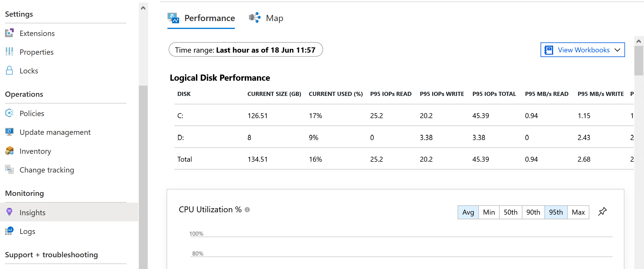Click the Extensions icon in Settings
Screen dimensions: 644x269
tap(9, 33)
